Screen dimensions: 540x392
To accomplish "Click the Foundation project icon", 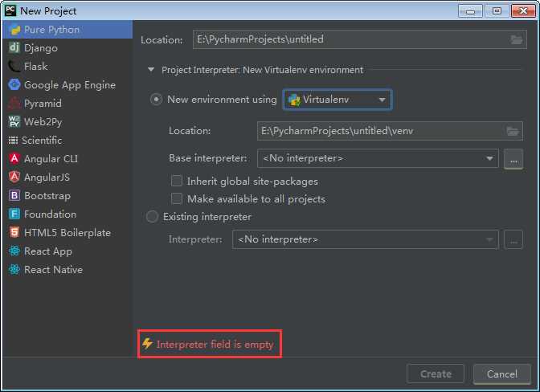I will (14, 214).
